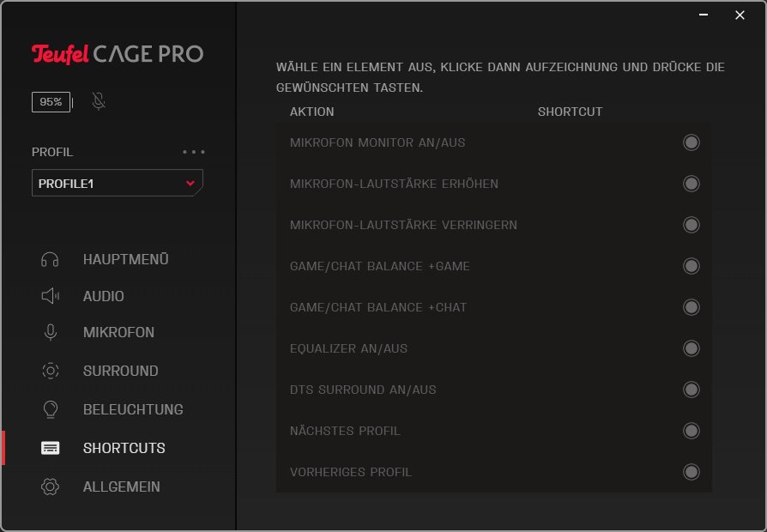This screenshot has width=767, height=532.
Task: Click the record circle for Mikrofon-Lautstärke erhöhen
Action: click(x=692, y=184)
